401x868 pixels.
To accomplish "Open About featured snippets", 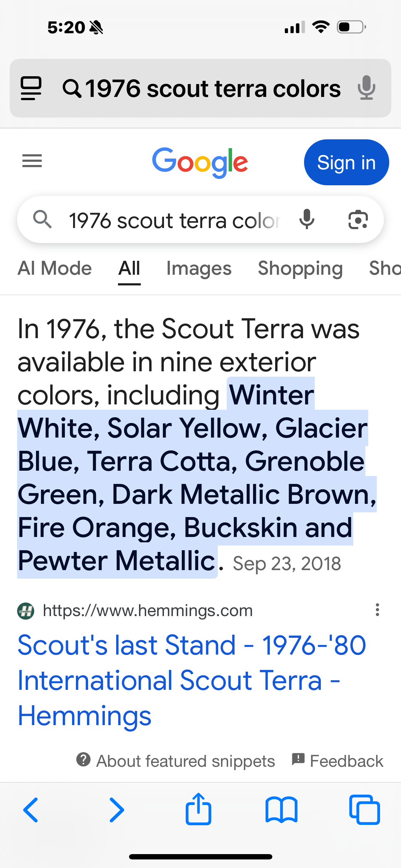I will click(x=176, y=761).
